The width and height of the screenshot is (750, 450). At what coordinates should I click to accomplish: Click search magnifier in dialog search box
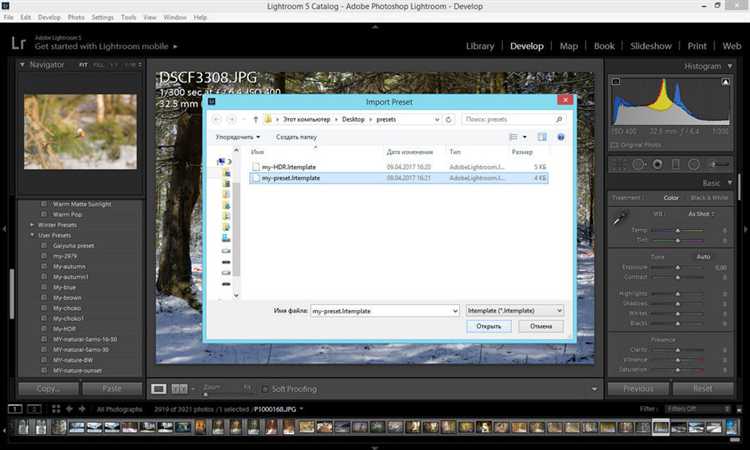coord(558,119)
